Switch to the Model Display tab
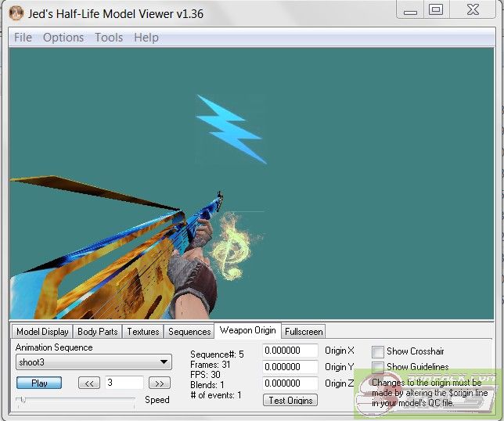The image size is (504, 421). pos(42,332)
